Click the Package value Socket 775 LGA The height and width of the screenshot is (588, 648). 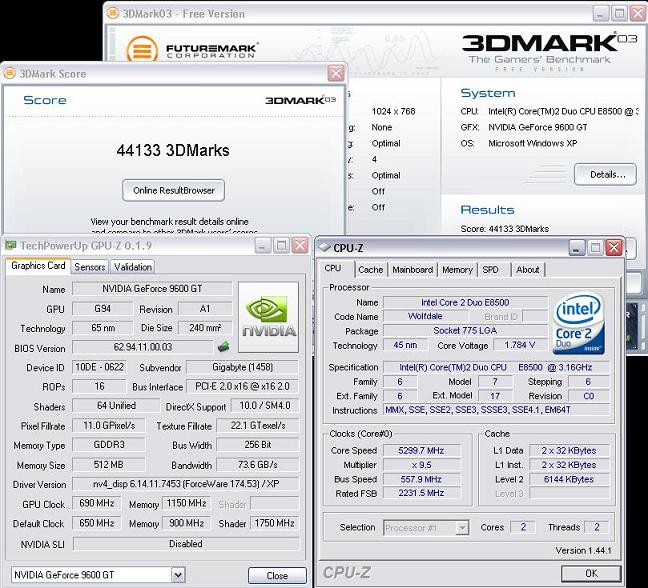tap(465, 331)
